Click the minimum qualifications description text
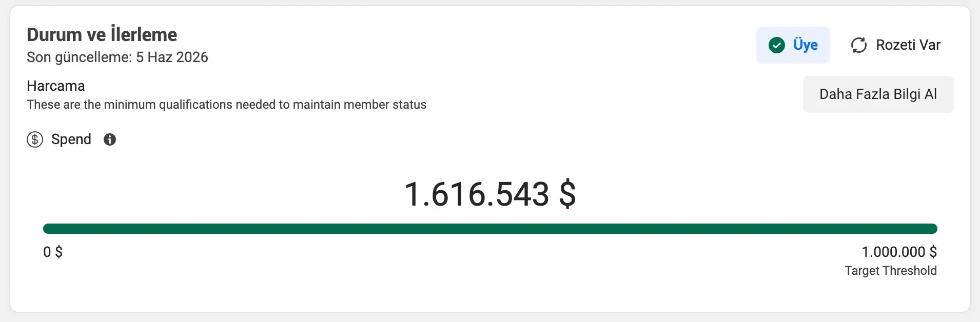Image resolution: width=980 pixels, height=322 pixels. pos(226,105)
